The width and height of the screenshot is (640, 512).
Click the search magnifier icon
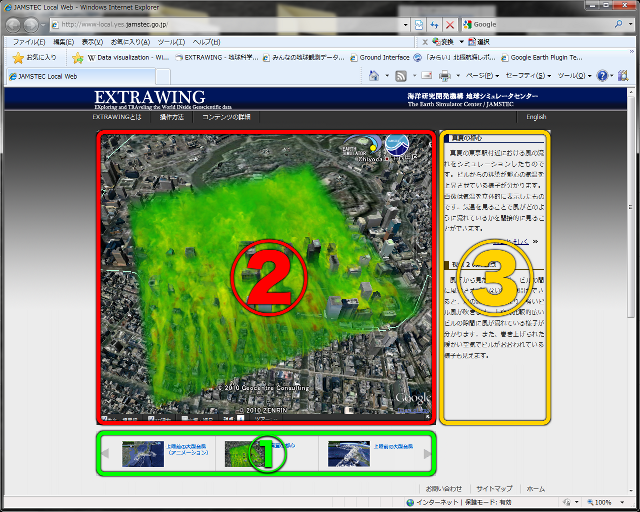619,24
